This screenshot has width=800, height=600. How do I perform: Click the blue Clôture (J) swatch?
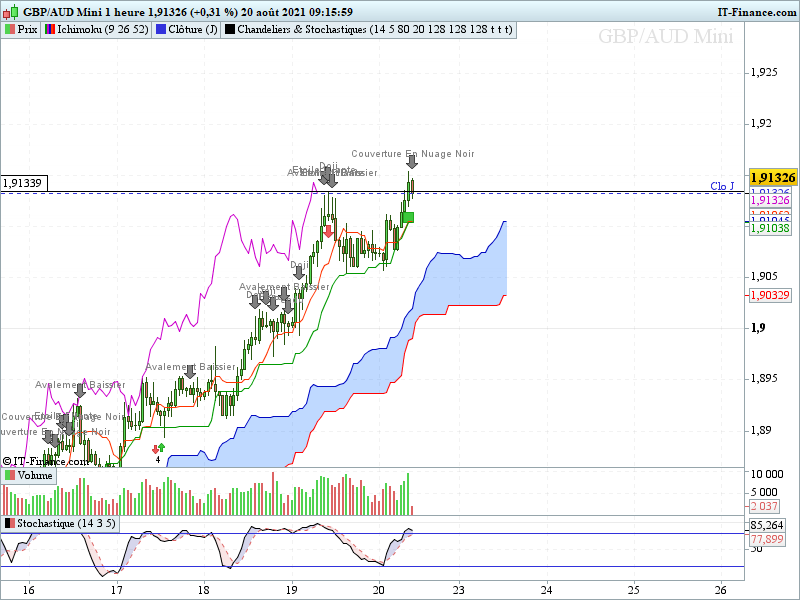point(161,30)
